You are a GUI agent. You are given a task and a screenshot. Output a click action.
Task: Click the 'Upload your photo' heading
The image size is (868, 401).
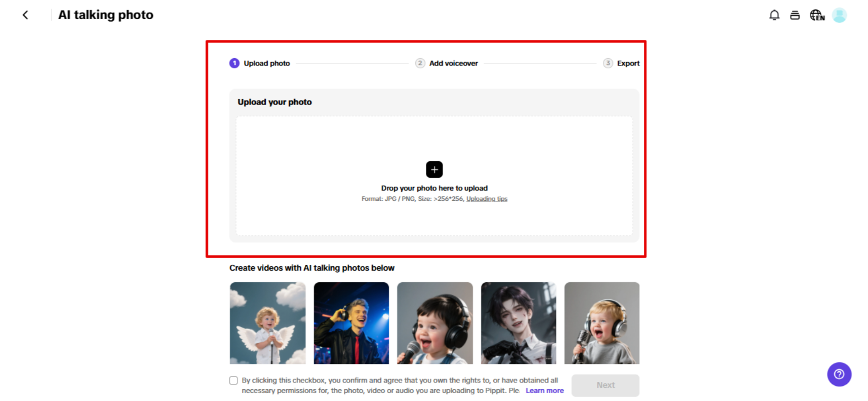[x=275, y=102]
